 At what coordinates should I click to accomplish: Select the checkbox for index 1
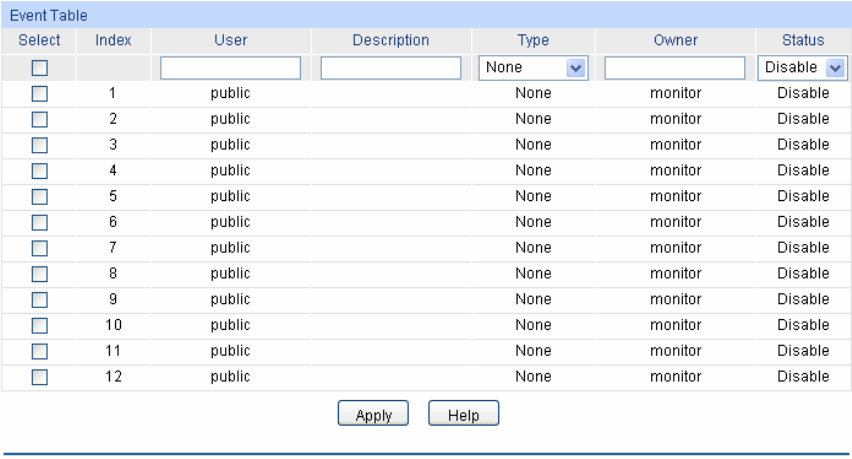tap(40, 94)
